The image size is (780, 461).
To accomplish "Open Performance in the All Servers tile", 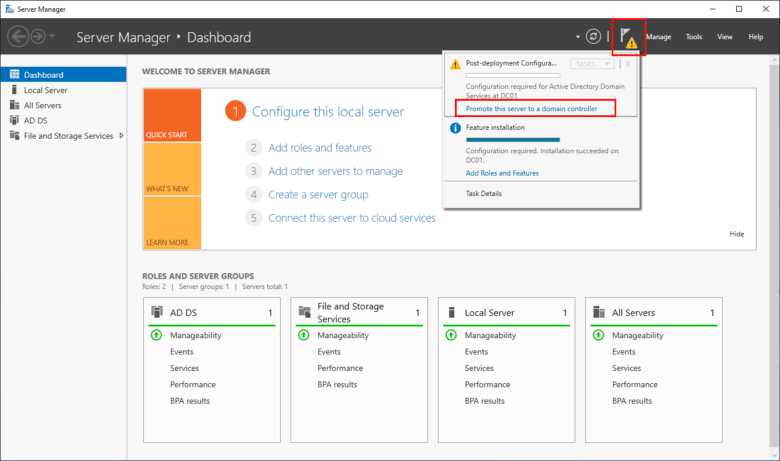I will (635, 384).
